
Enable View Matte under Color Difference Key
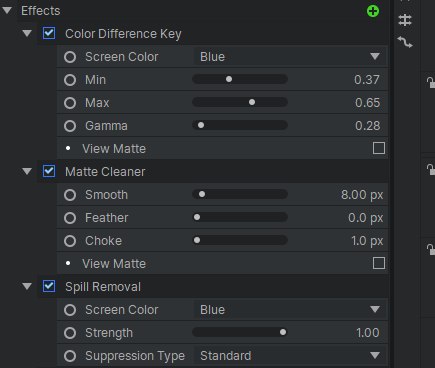coord(379,148)
